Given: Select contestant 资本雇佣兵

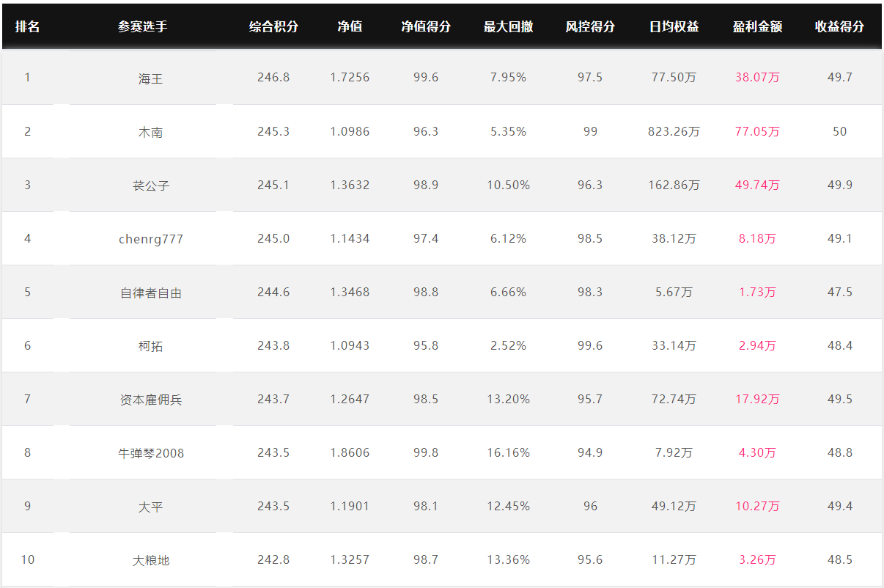Looking at the screenshot, I should click(150, 400).
